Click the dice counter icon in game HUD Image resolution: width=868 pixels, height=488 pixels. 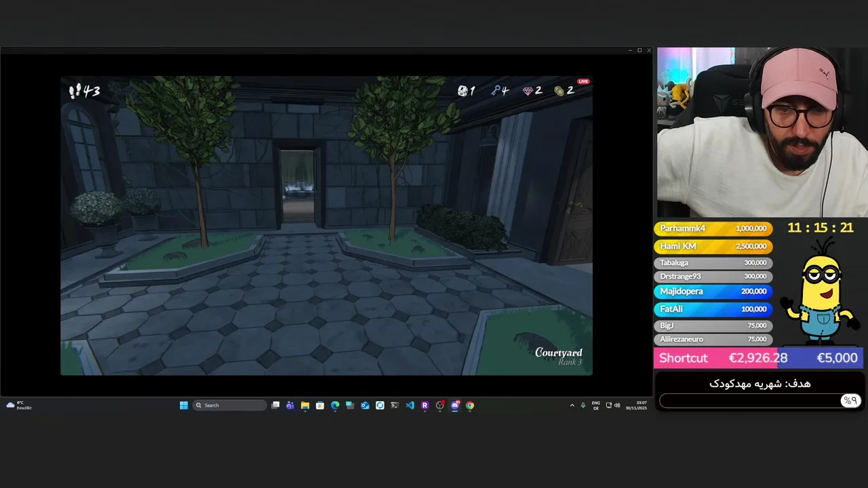(x=462, y=91)
